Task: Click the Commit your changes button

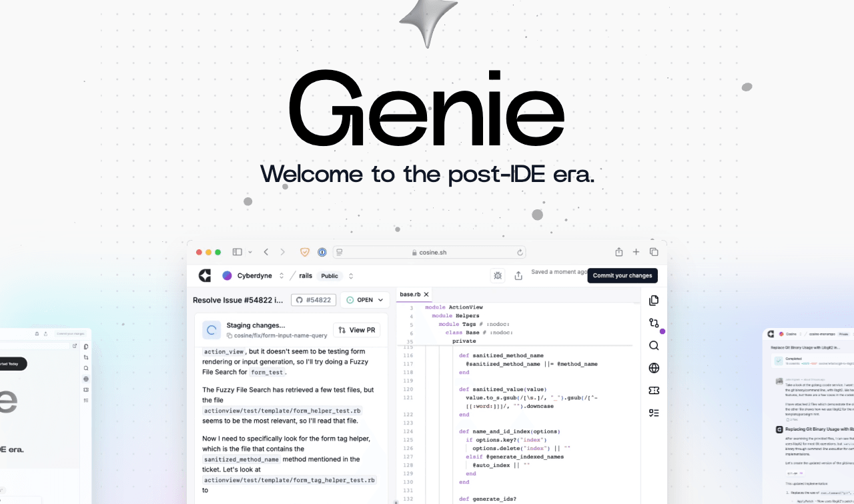Action: [622, 275]
